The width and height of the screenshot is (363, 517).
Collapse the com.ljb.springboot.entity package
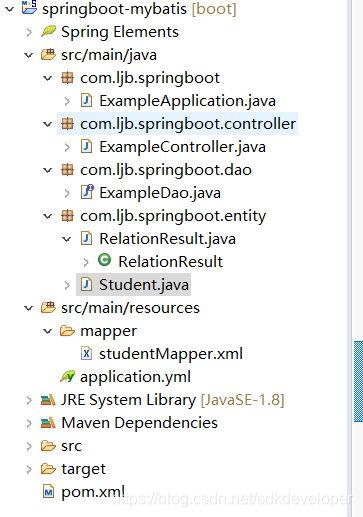point(48,216)
